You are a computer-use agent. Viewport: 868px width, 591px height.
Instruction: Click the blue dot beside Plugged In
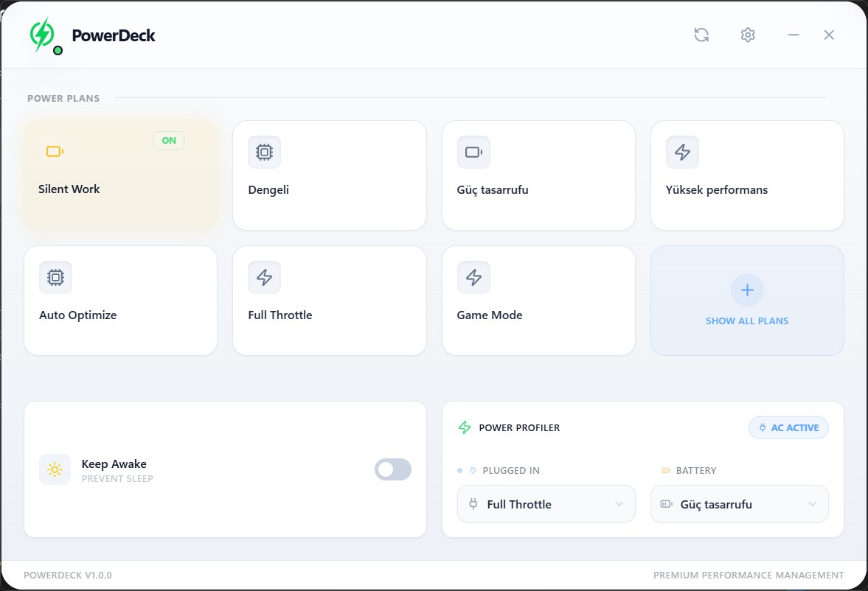click(x=459, y=470)
